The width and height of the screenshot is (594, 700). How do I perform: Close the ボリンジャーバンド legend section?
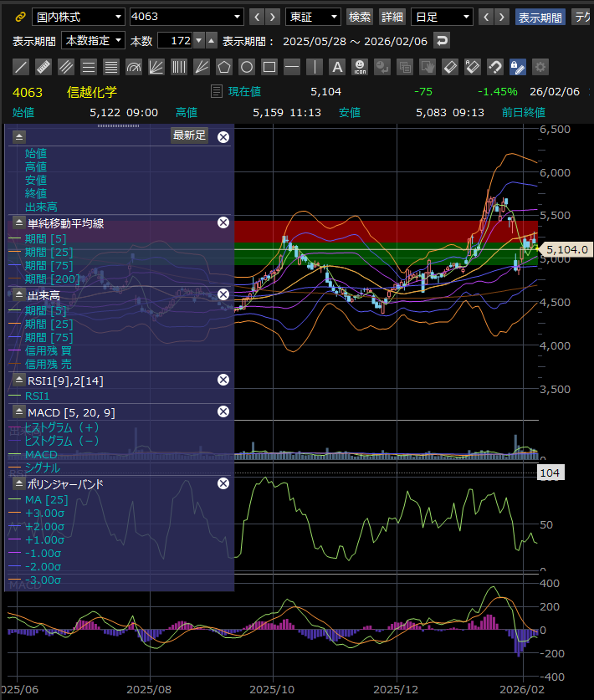[223, 483]
